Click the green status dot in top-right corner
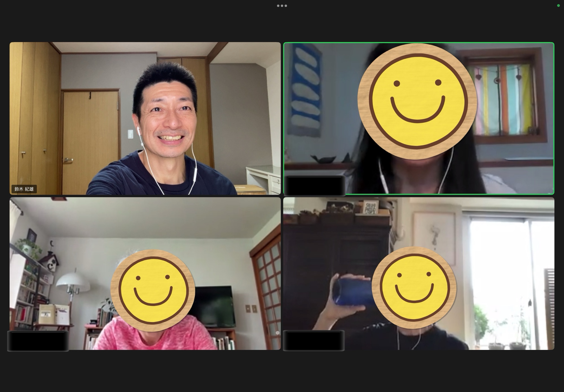 (x=558, y=6)
